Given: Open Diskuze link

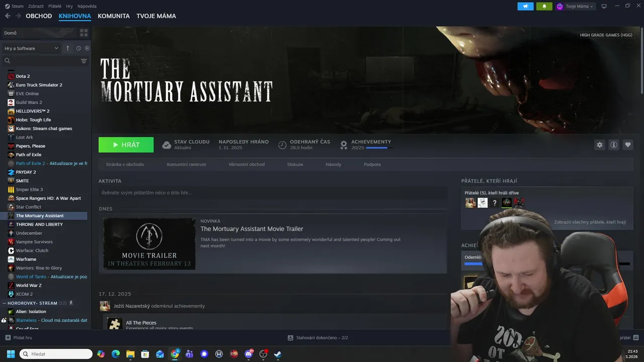Looking at the screenshot, I should pyautogui.click(x=295, y=164).
